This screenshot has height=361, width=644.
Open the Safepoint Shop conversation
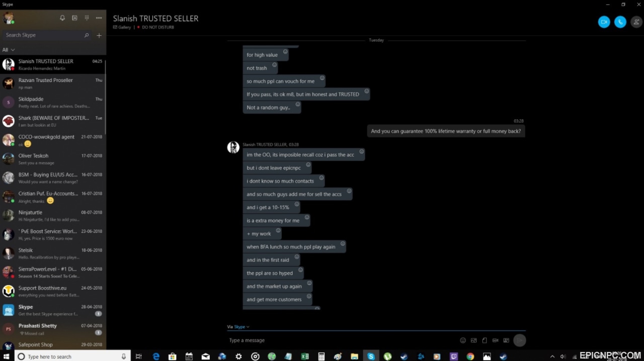click(x=53, y=345)
